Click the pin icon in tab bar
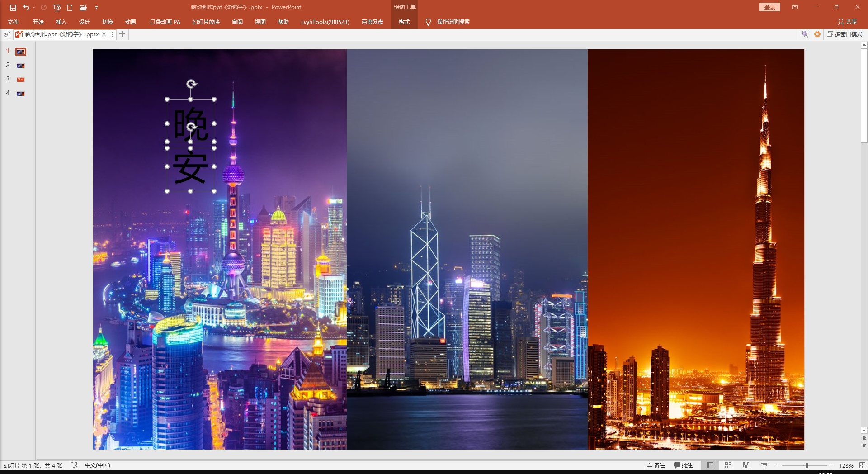The width and height of the screenshot is (868, 474). click(x=805, y=34)
